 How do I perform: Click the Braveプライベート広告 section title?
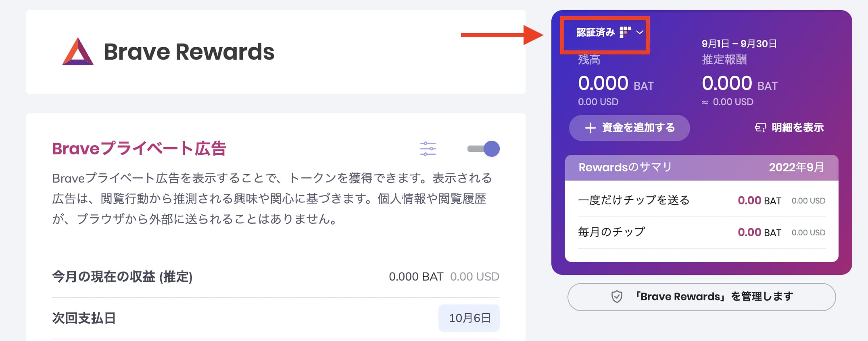139,148
